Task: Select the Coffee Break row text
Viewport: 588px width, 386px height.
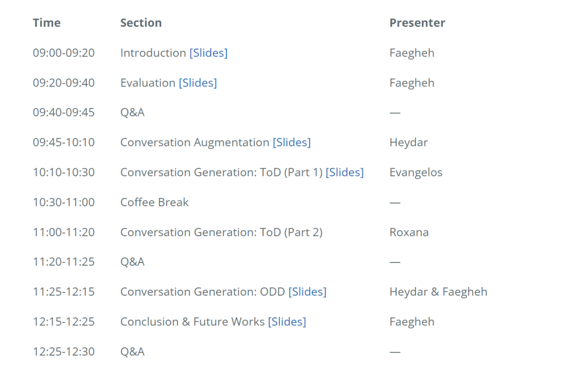Action: pos(155,203)
